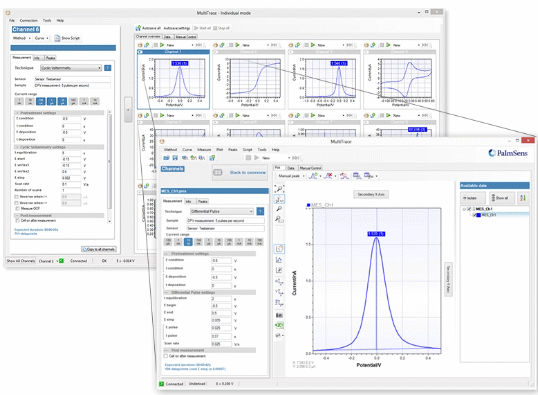Click the add peak curve icon with green plus

point(313,176)
